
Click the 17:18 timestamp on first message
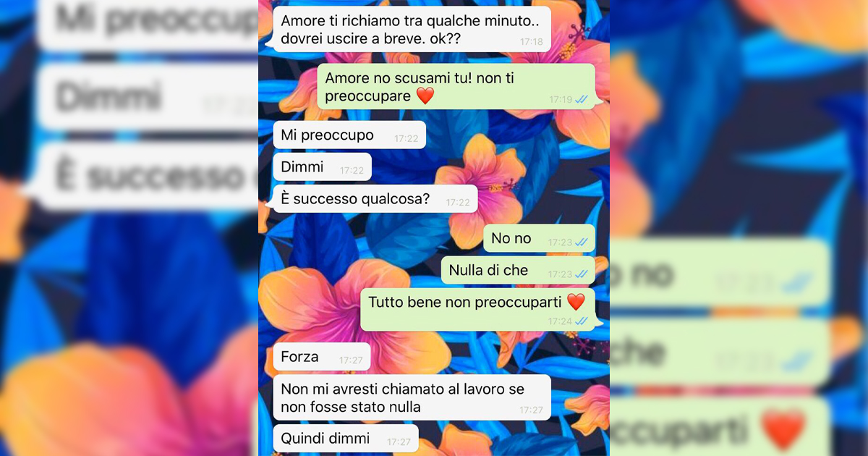tap(532, 42)
